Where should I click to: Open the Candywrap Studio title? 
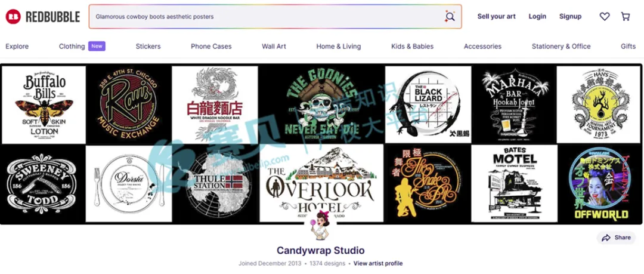(320, 250)
